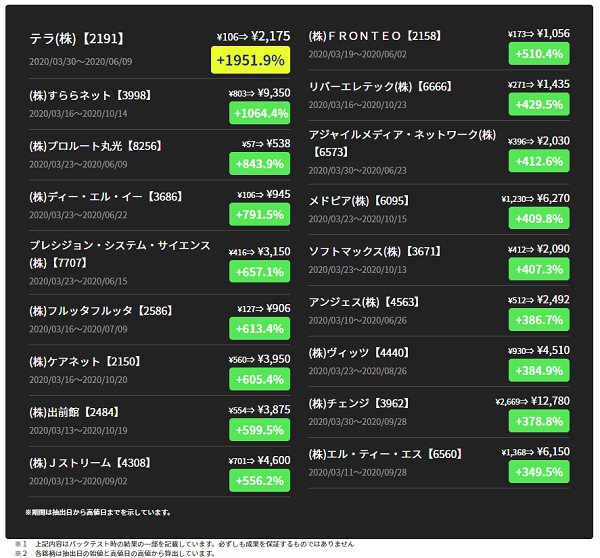Select (株)Jストリーム【4308】 name

coord(91,463)
